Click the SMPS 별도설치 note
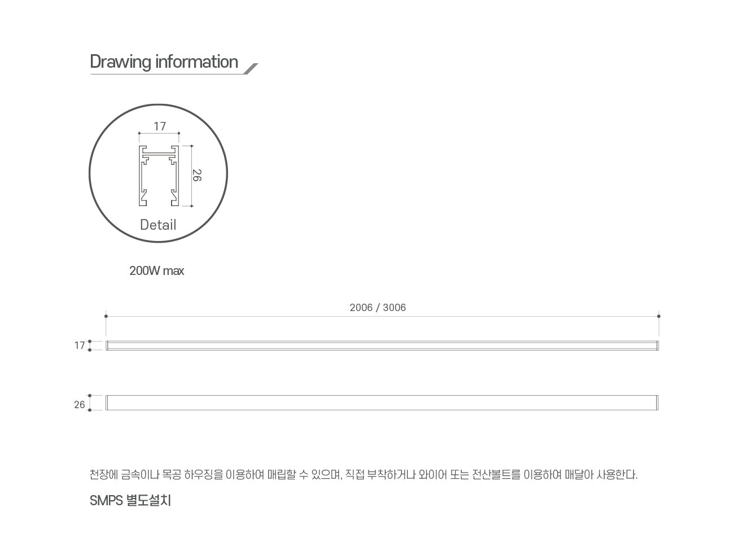Image resolution: width=736 pixels, height=560 pixels. click(x=130, y=501)
